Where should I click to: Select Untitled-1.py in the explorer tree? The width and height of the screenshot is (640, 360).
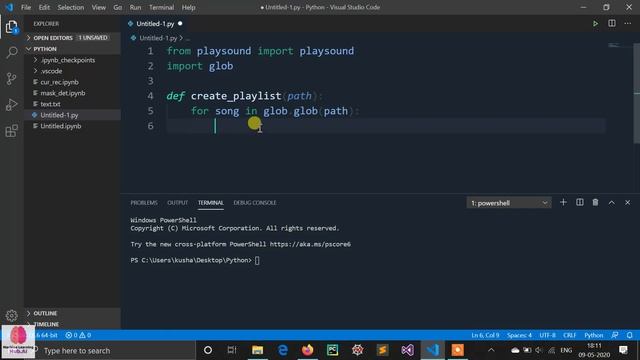[x=72, y=115]
